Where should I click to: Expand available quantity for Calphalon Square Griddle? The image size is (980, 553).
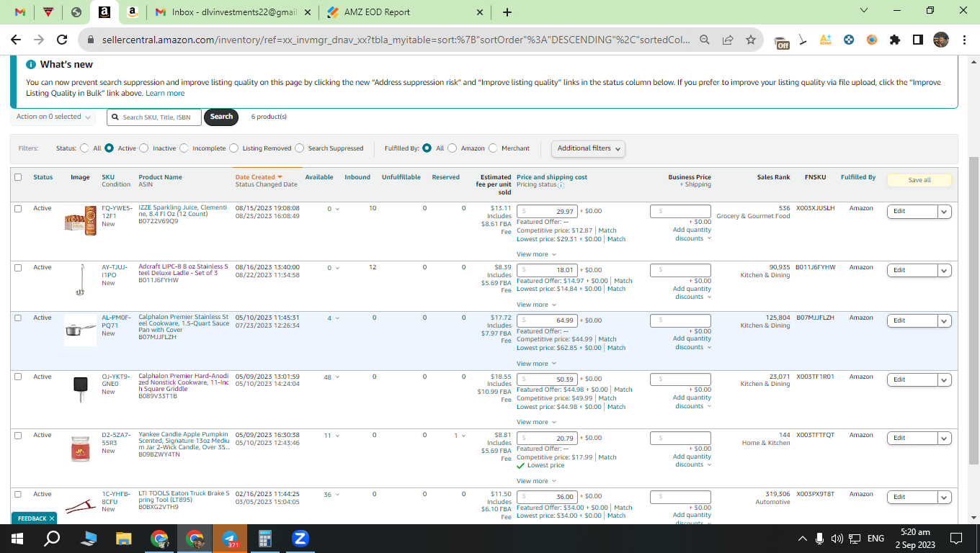[x=331, y=377]
